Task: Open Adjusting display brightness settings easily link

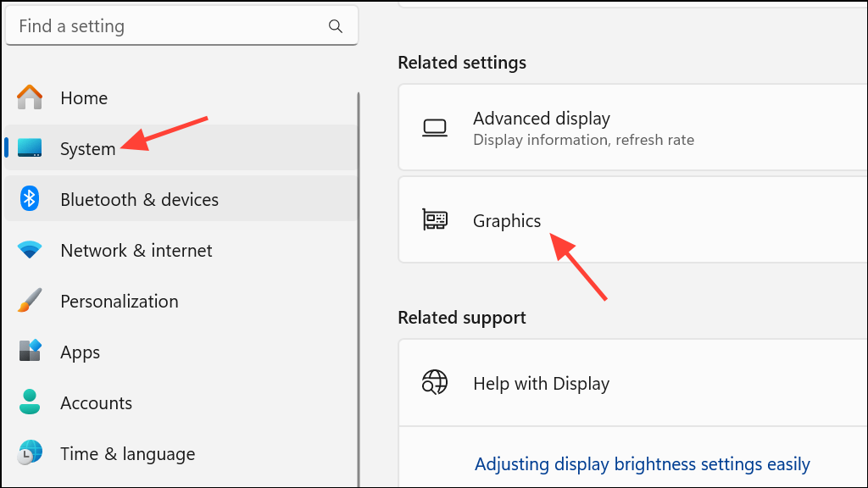Action: pos(643,464)
